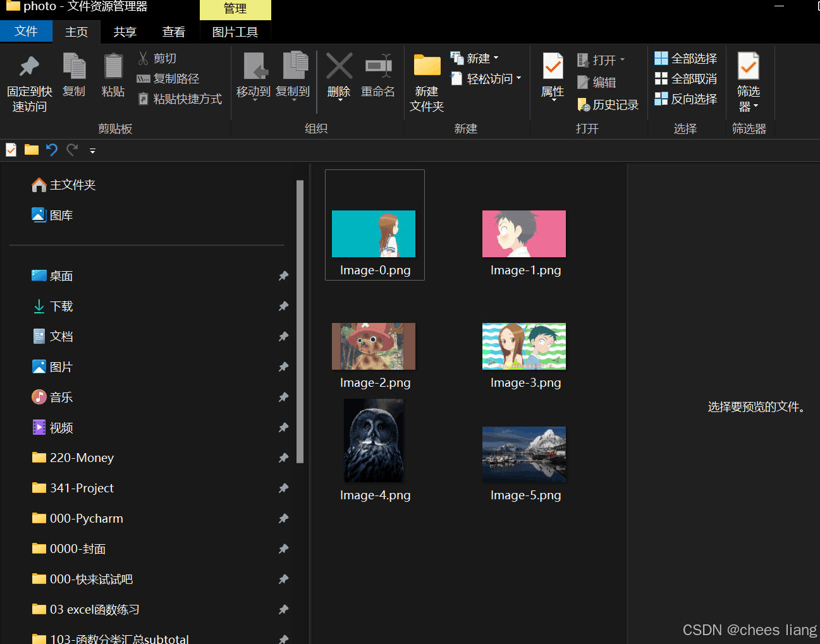Click the pin icon beside 341-Project
Screen dimensions: 820x644
[283, 488]
